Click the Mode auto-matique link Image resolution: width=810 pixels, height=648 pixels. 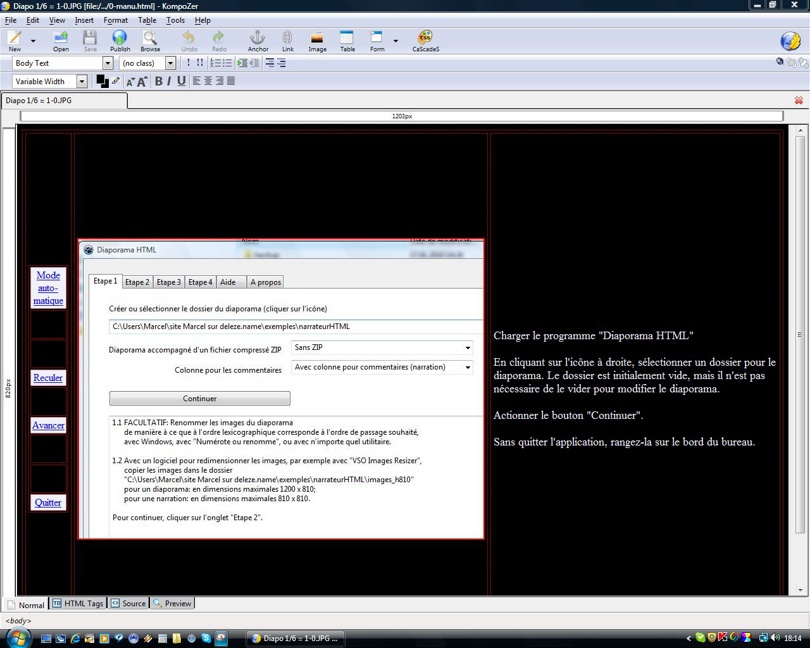48,288
